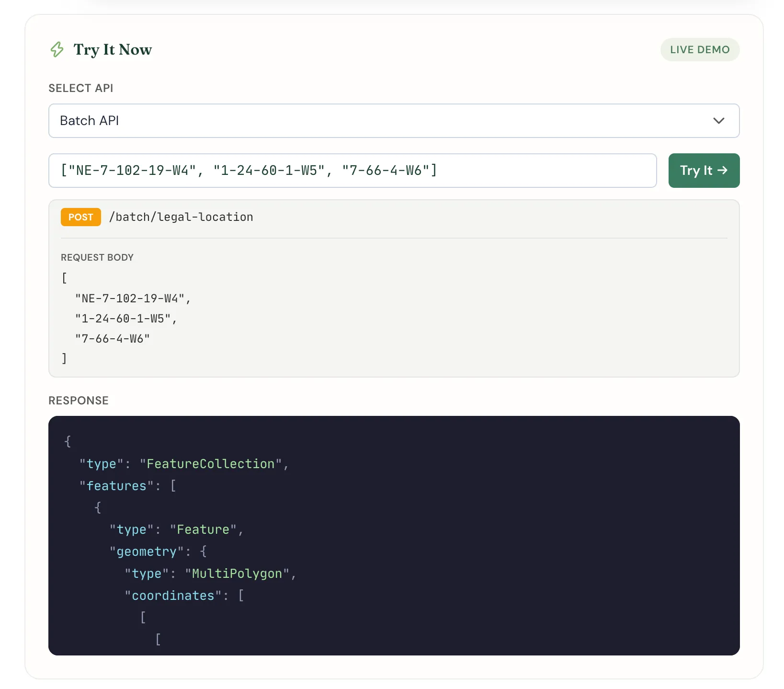Click the Try It Now heading
This screenshot has width=784, height=689.
coord(113,50)
